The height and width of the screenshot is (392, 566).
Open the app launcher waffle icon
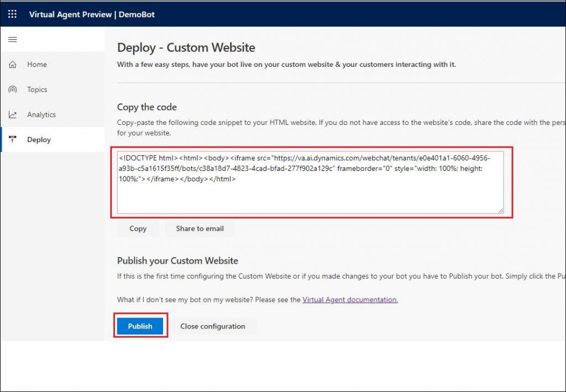(12, 14)
